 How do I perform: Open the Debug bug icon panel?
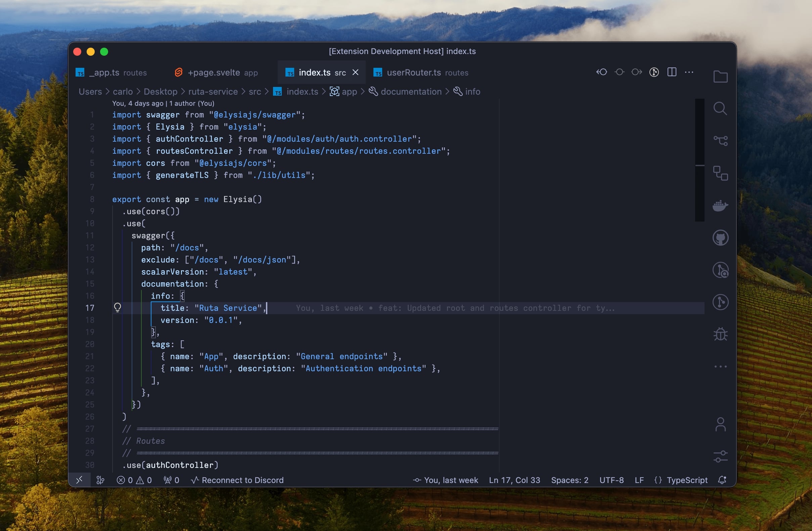tap(720, 334)
